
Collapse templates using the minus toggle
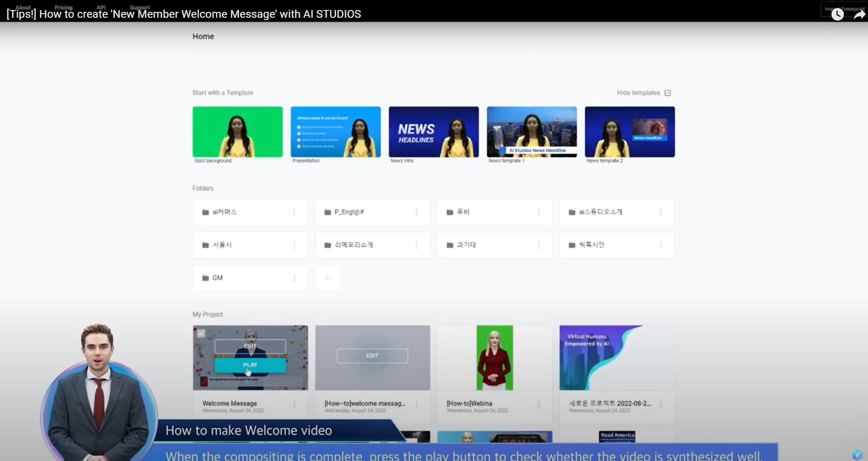[668, 92]
